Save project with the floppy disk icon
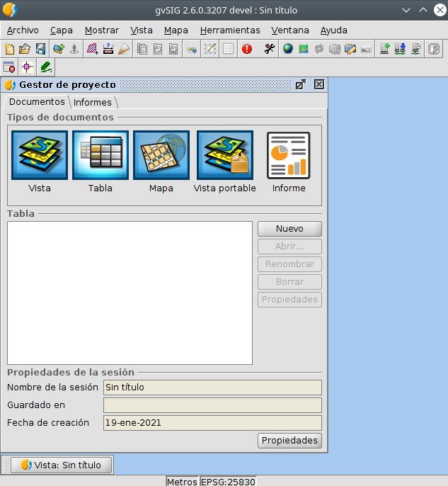This screenshot has width=448, height=486. point(40,49)
